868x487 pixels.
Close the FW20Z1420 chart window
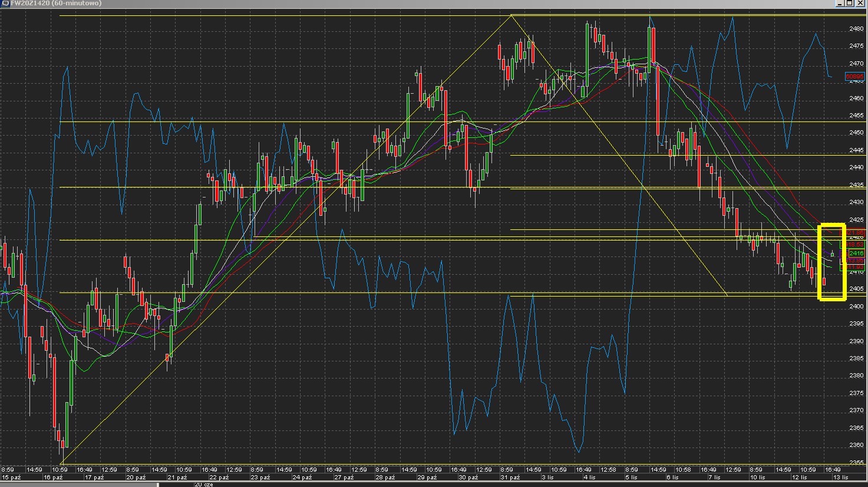(860, 3)
